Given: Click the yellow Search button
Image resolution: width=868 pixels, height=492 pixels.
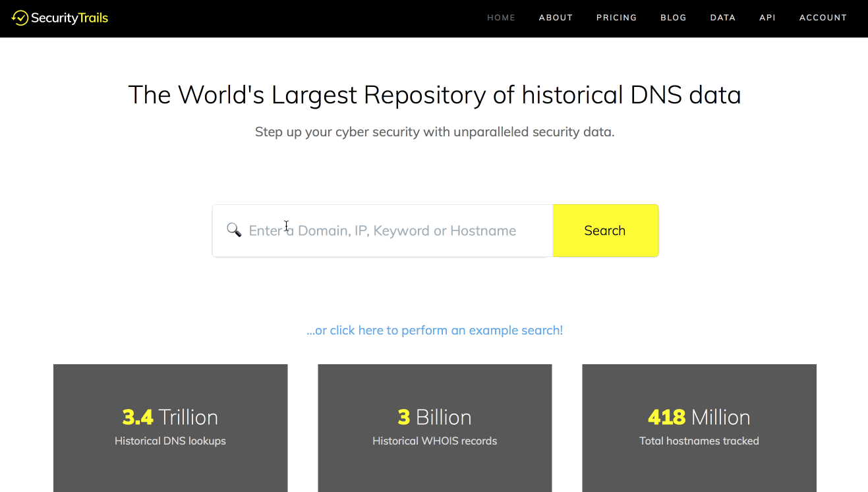Looking at the screenshot, I should point(605,231).
